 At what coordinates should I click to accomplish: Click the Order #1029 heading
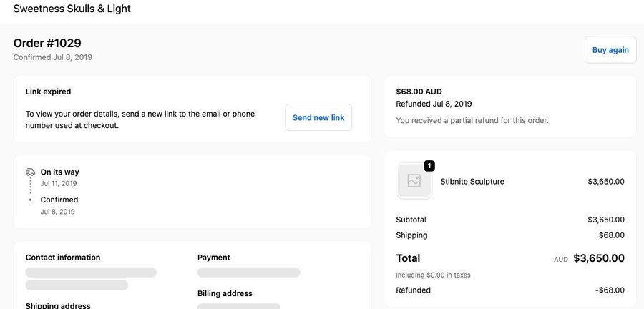coord(47,43)
